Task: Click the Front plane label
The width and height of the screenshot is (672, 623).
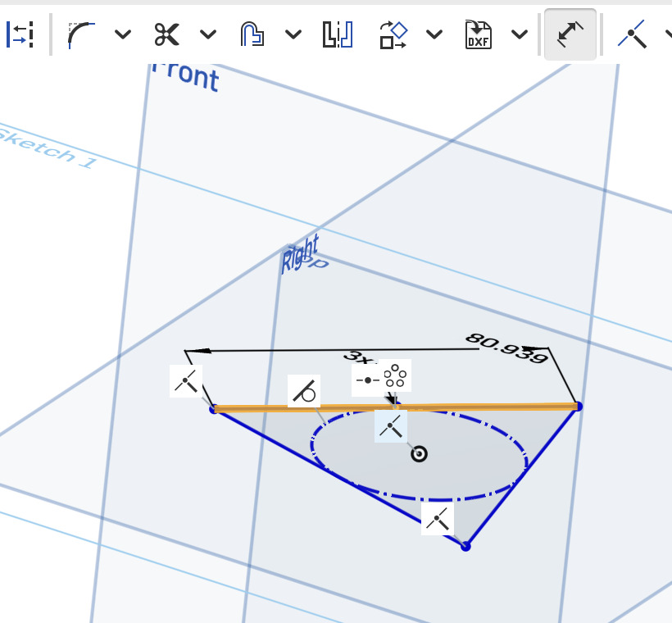Action: pos(185,76)
